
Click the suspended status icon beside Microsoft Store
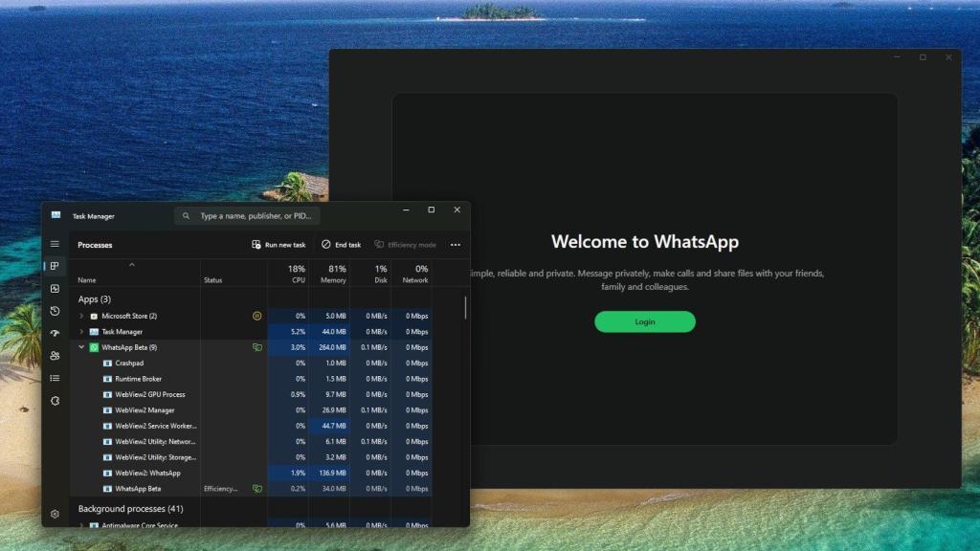pyautogui.click(x=256, y=316)
